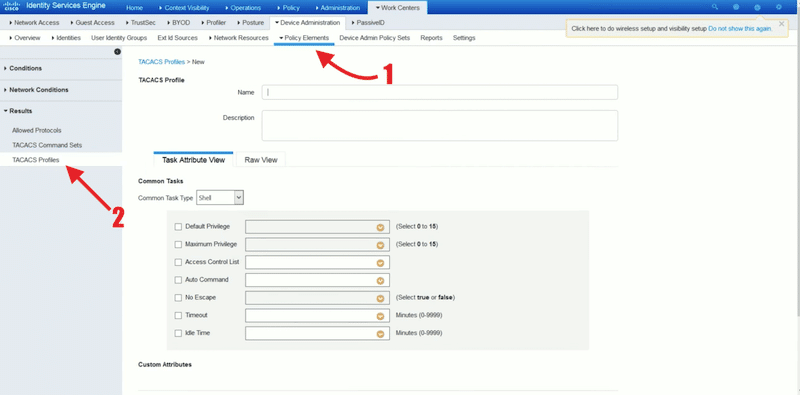Enable the Maximum Privilege checkbox
The width and height of the screenshot is (800, 395).
click(x=178, y=244)
